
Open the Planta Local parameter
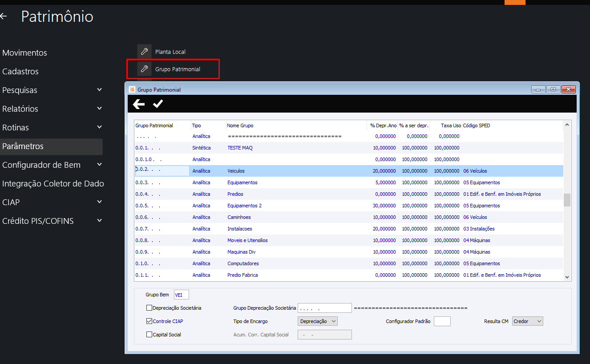(170, 52)
